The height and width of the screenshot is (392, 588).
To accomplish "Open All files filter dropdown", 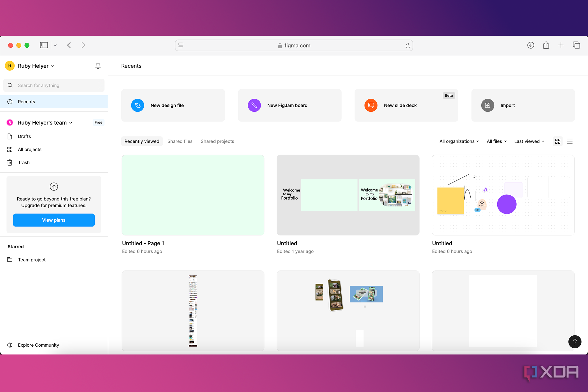I will coord(497,141).
